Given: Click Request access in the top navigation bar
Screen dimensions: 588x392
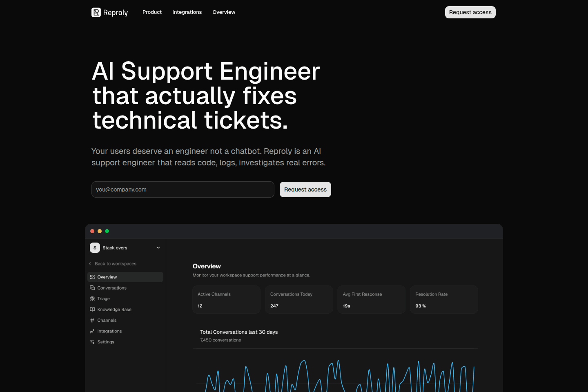Looking at the screenshot, I should pyautogui.click(x=470, y=12).
